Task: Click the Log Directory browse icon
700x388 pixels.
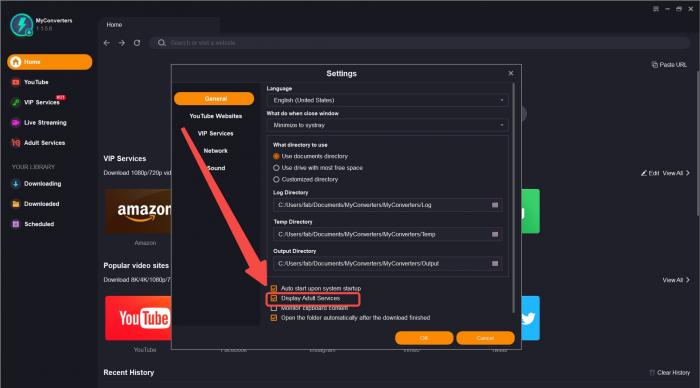Action: [x=495, y=205]
